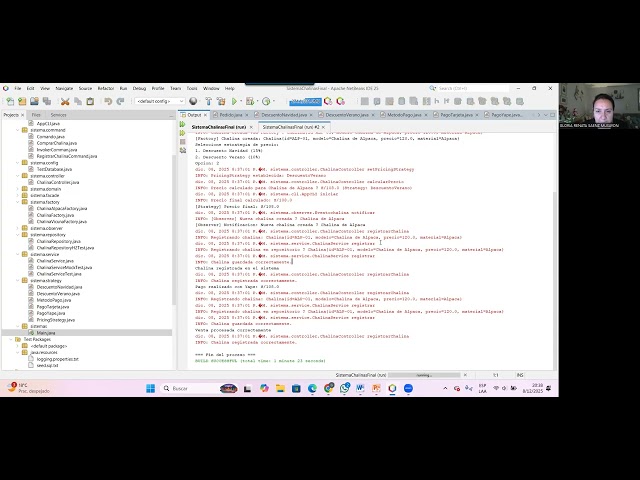Open the Debug menu
This screenshot has width=640, height=480.
tap(139, 88)
